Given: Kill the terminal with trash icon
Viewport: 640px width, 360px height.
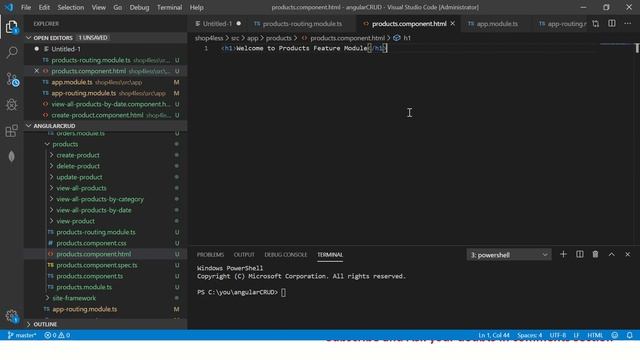Looking at the screenshot, I should 596,254.
